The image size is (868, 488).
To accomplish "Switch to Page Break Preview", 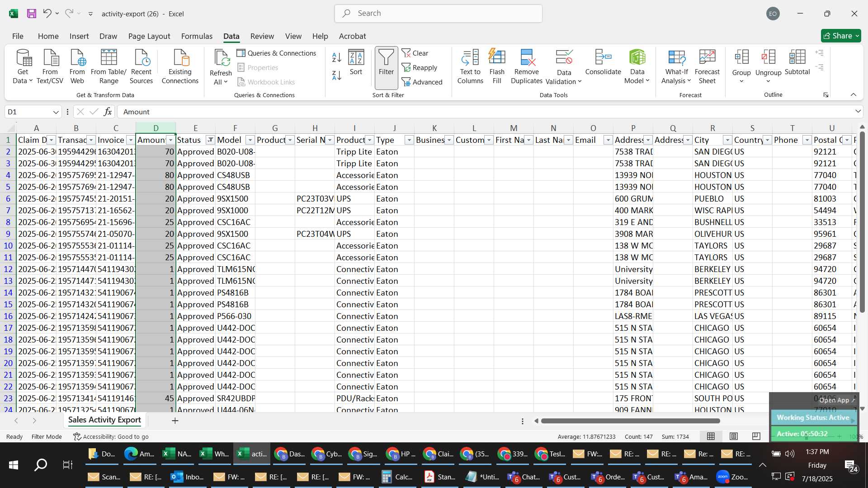I will pos(756,436).
